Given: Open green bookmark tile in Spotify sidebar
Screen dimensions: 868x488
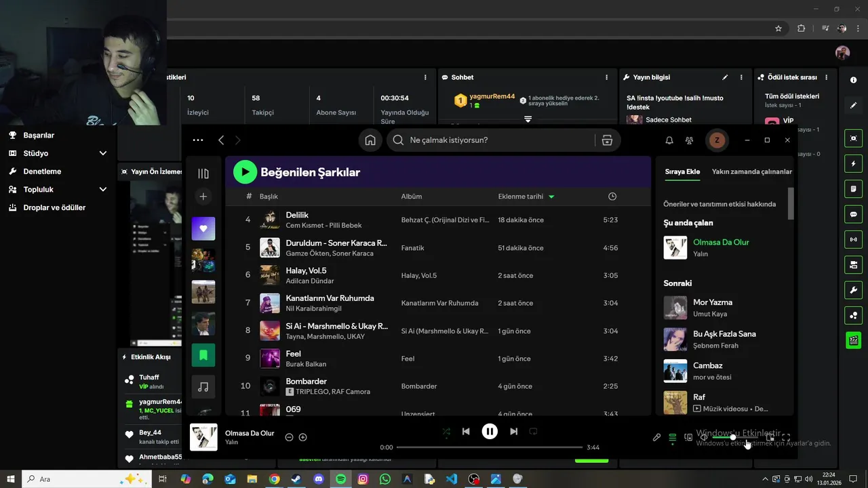Looking at the screenshot, I should tap(203, 354).
